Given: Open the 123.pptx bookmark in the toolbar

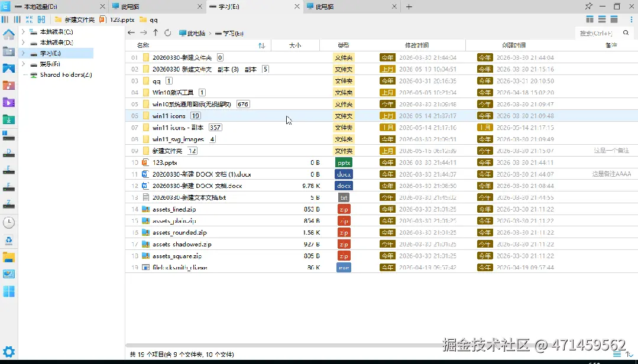Looking at the screenshot, I should pos(116,19).
